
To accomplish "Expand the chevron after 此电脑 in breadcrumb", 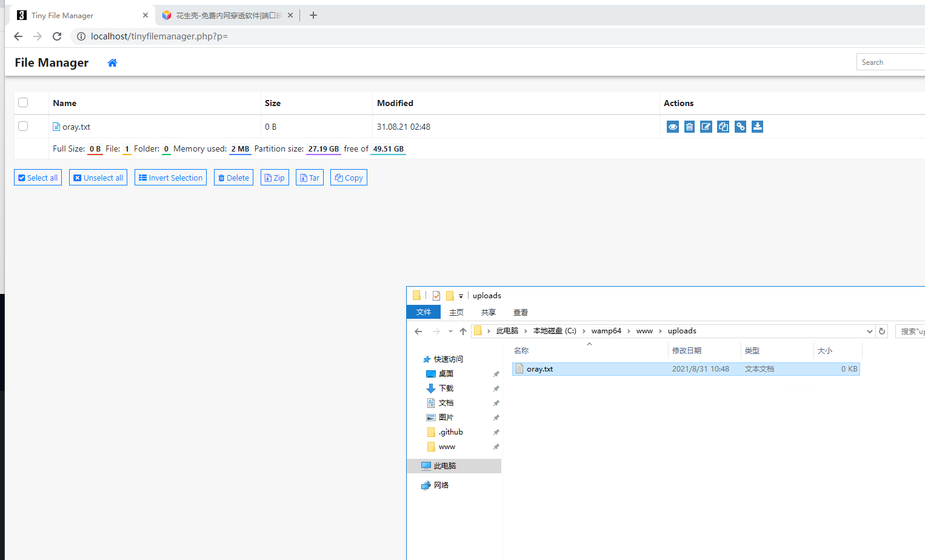I will [526, 331].
